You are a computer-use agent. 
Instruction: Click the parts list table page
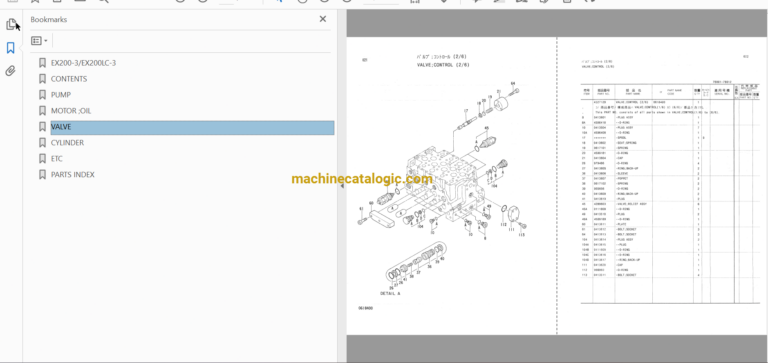[x=662, y=186]
